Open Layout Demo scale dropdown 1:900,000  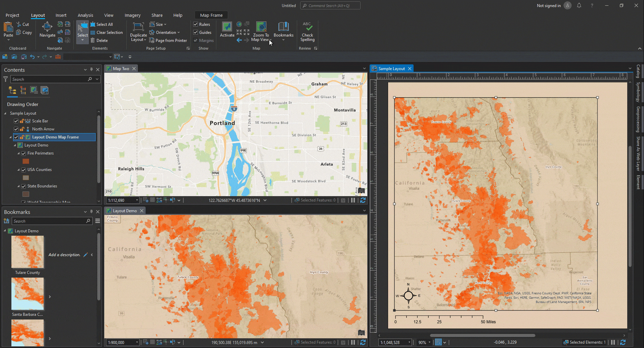(x=137, y=342)
